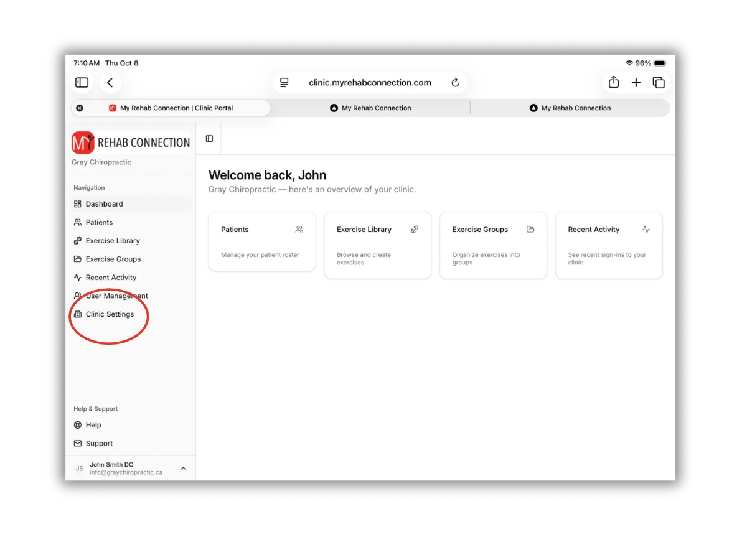The image size is (747, 560).
Task: Click the 'Welcome back, John' heading
Action: coord(268,175)
